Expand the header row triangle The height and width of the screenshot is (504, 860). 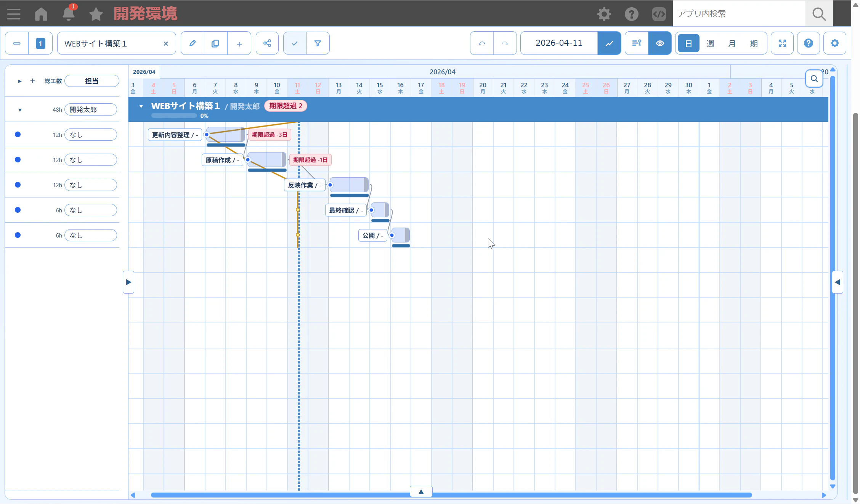coord(20,81)
